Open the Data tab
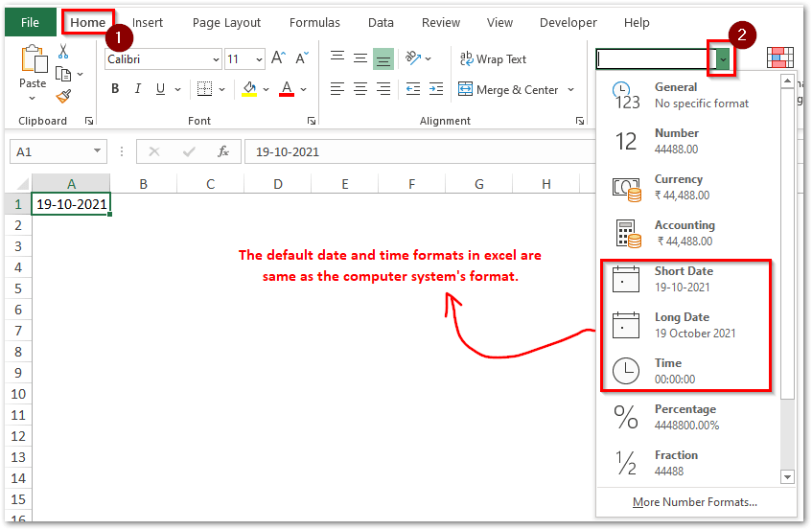This screenshot has height=530, width=812. pos(381,22)
